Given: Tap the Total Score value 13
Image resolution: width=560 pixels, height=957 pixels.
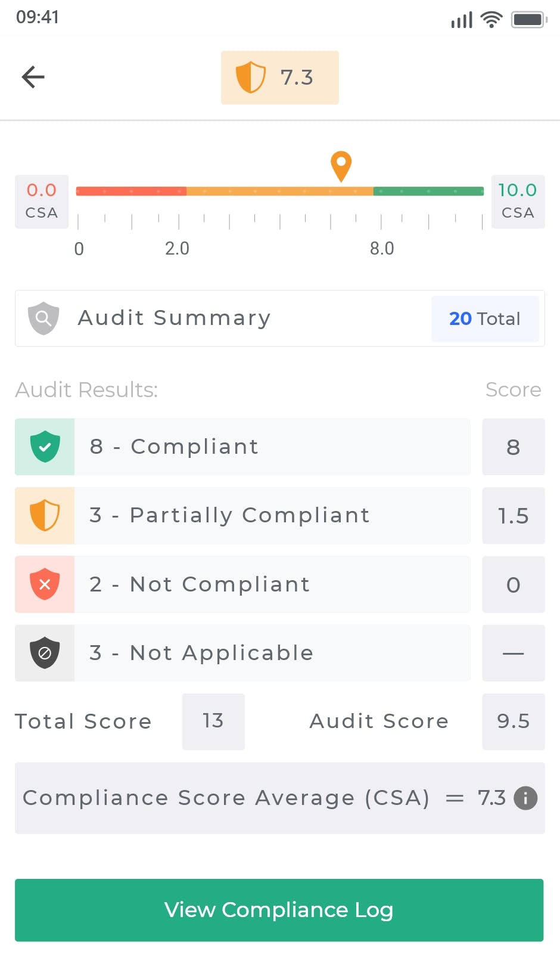Looking at the screenshot, I should [x=213, y=721].
